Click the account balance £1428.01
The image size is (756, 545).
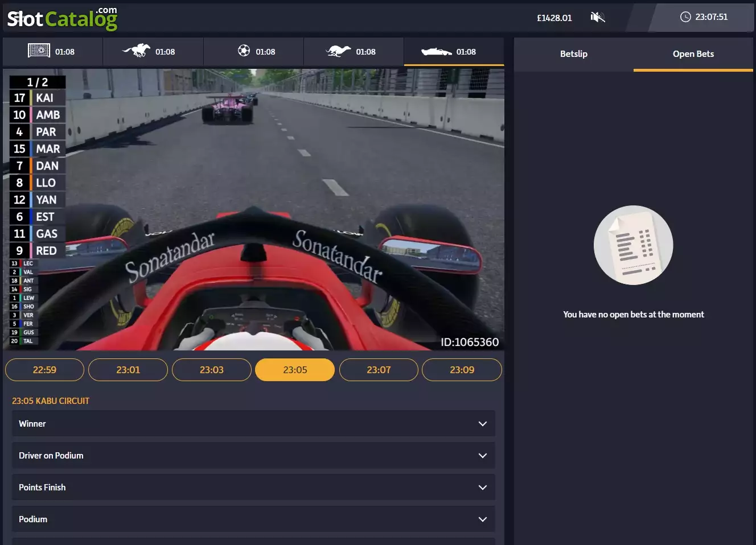tap(554, 18)
